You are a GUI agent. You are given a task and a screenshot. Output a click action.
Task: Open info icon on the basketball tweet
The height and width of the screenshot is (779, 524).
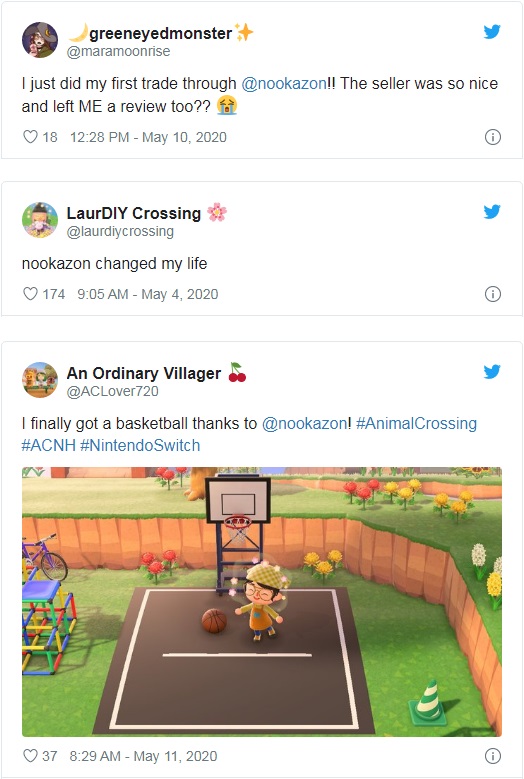coord(492,756)
